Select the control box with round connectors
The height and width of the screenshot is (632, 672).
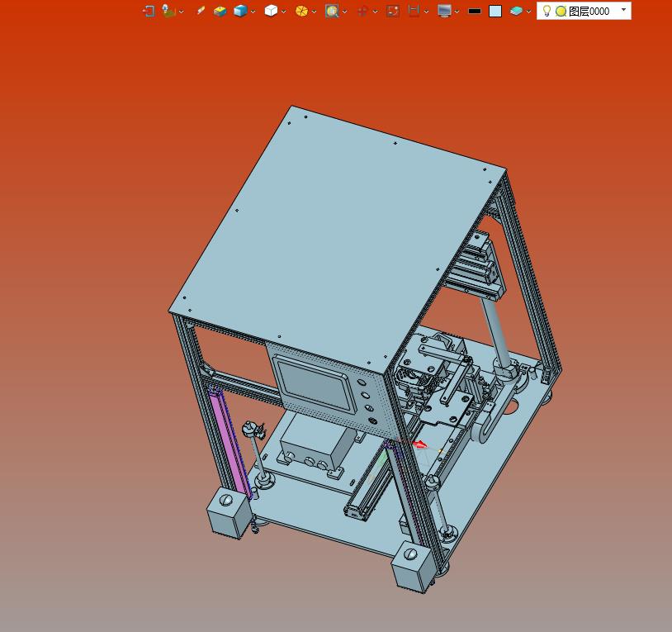click(317, 444)
